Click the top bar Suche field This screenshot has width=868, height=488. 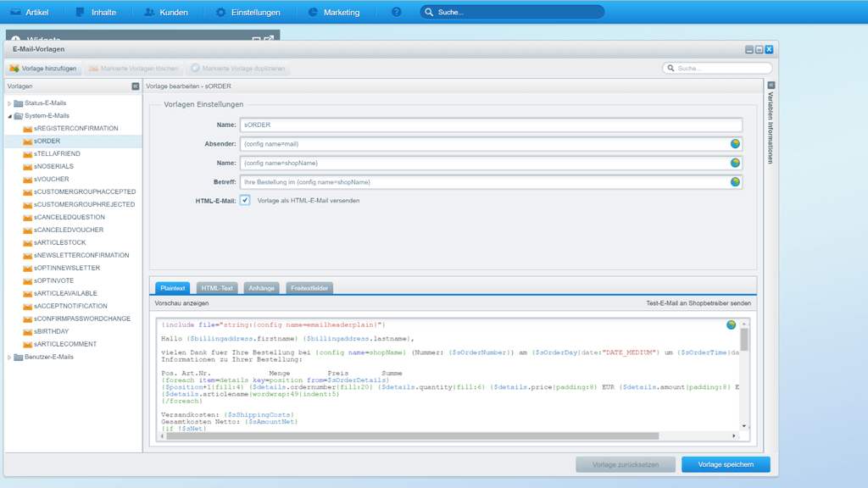pyautogui.click(x=512, y=12)
